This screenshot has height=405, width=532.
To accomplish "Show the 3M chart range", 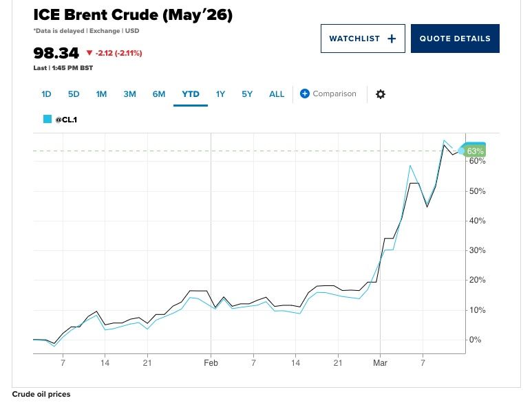I will [129, 94].
